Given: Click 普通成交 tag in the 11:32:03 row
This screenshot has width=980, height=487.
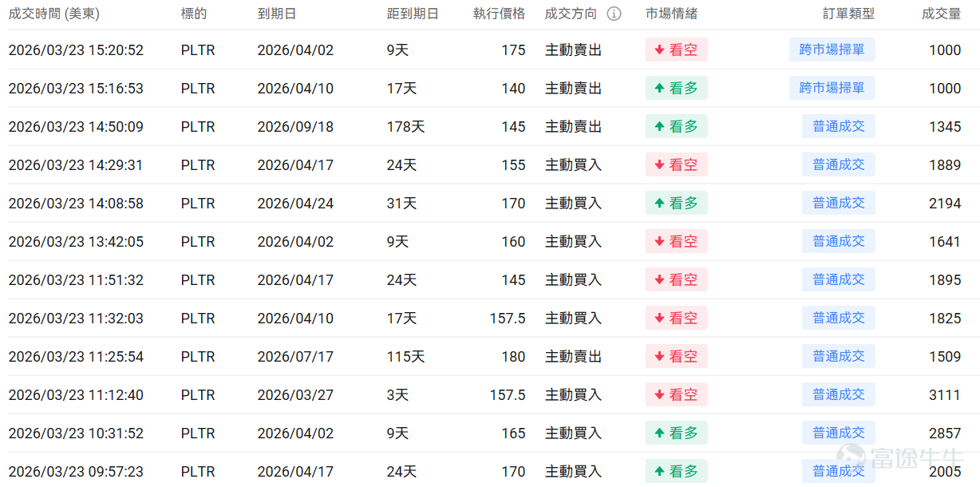Looking at the screenshot, I should click(x=839, y=318).
